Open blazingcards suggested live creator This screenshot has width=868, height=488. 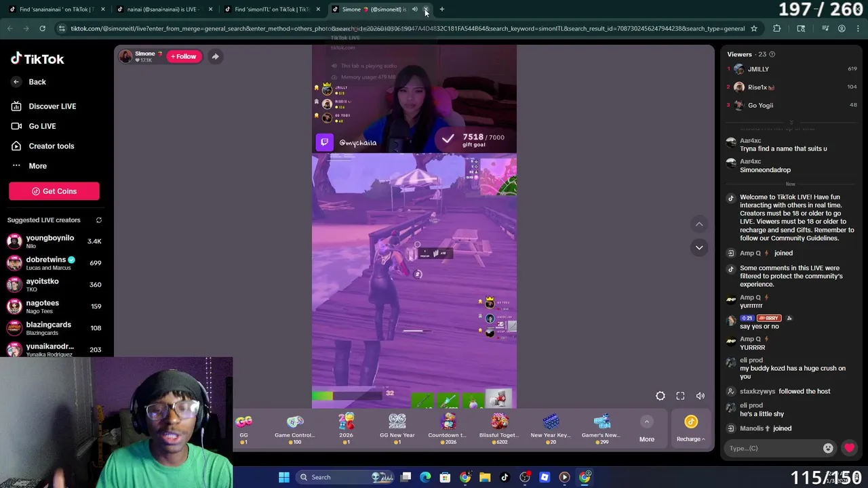click(x=54, y=328)
